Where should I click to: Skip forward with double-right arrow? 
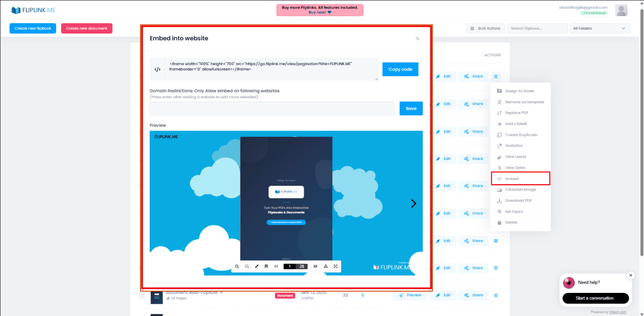315,266
